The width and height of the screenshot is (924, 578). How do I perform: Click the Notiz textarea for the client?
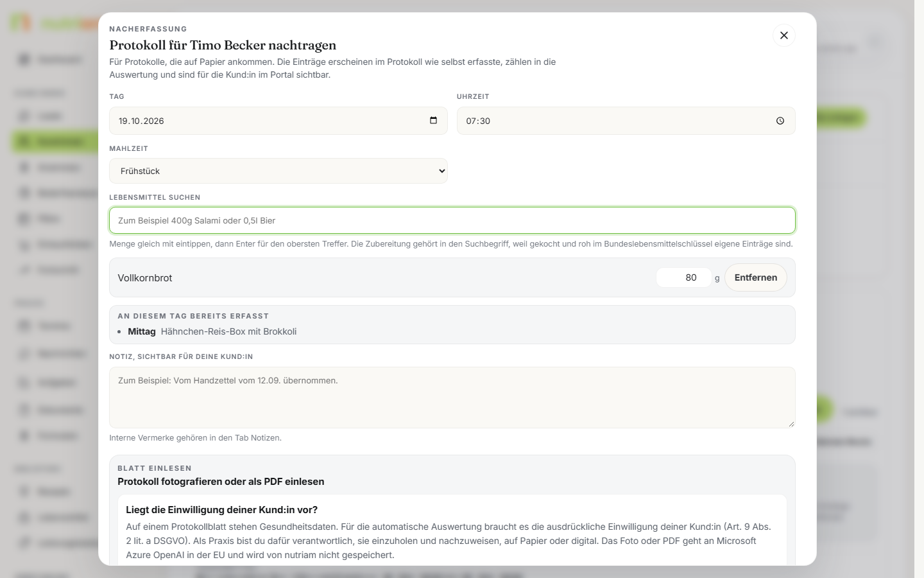click(x=452, y=398)
